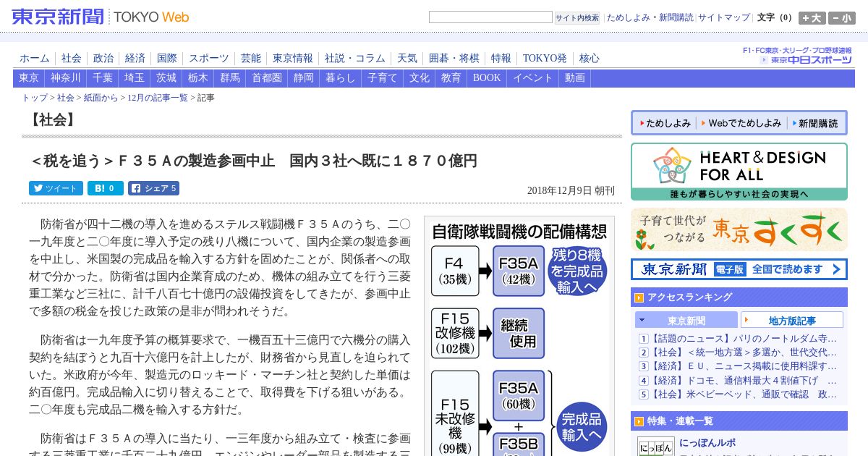
Task: Click the Twitter ツイート share button
Action: click(56, 188)
